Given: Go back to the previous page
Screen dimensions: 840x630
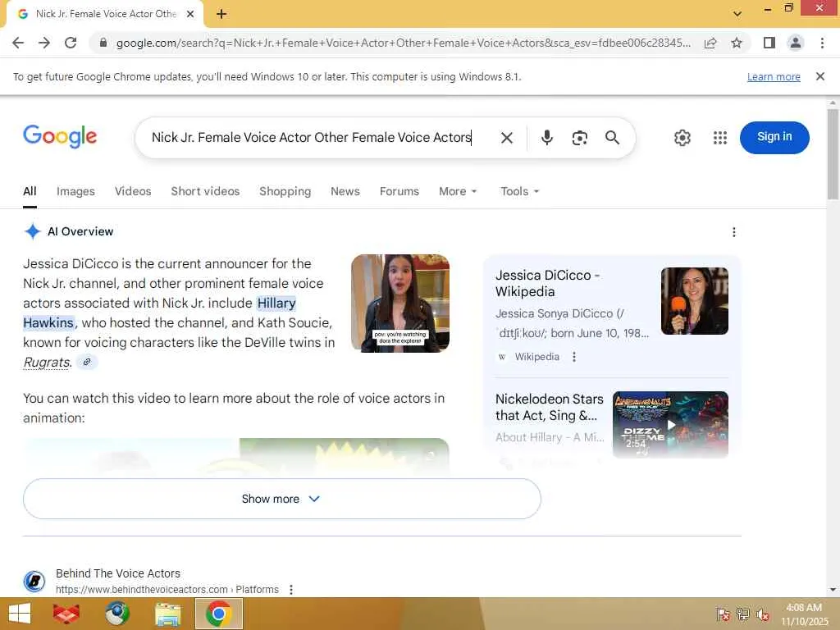Looking at the screenshot, I should click(18, 43).
